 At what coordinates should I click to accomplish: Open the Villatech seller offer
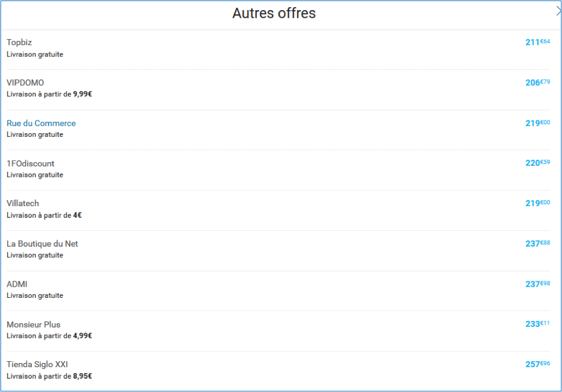(x=23, y=203)
